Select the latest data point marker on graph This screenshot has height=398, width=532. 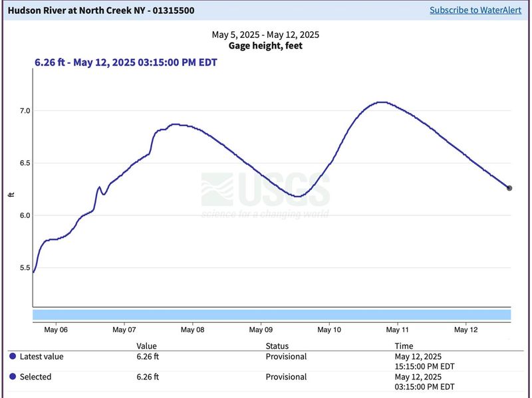509,188
